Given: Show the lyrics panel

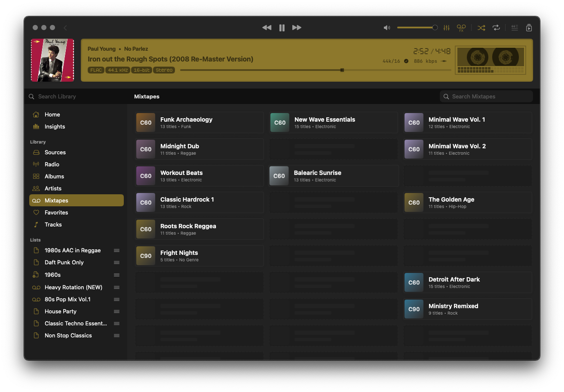Looking at the screenshot, I should click(x=515, y=28).
